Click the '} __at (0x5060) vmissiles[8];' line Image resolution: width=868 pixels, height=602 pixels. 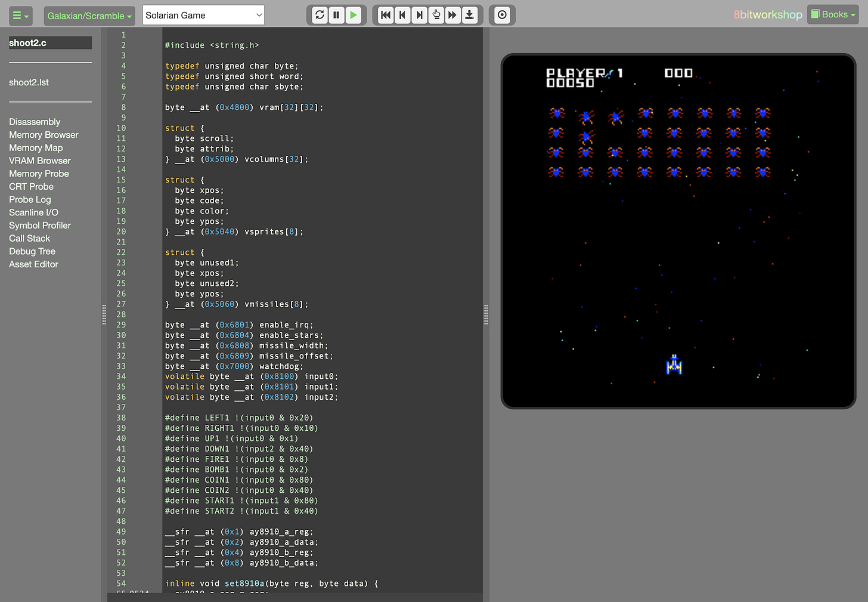click(x=237, y=304)
